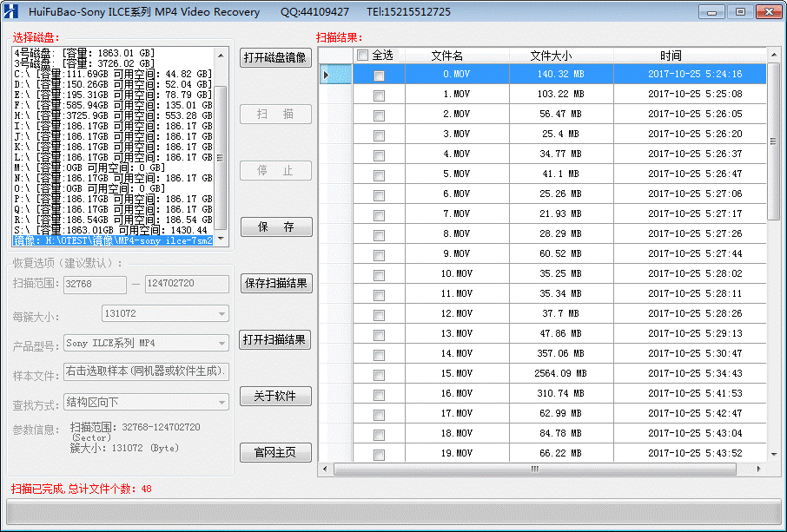Viewport: 787px width, 532px height.
Task: Select the checkbox for 3.MOV
Action: click(379, 135)
